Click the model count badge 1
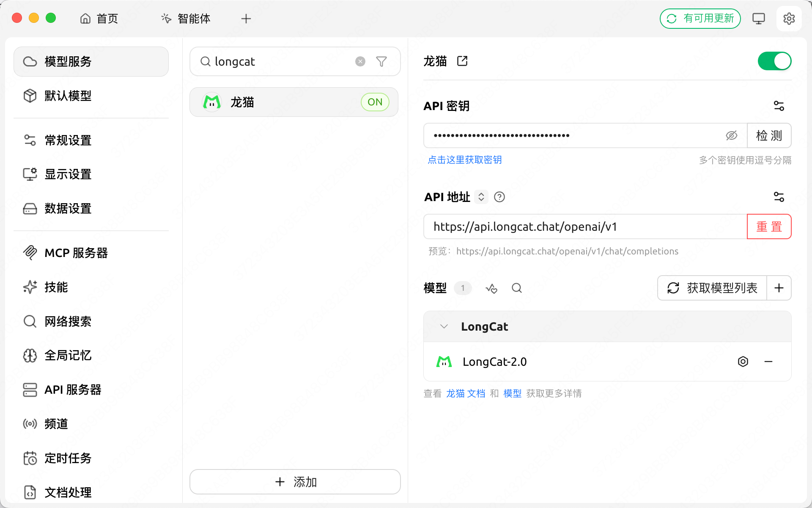This screenshot has height=508, width=812. pos(463,288)
